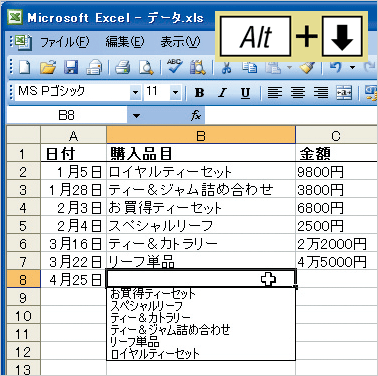Screen dimensions: 378x376
Task: Select row 10 header
Action: point(23,315)
